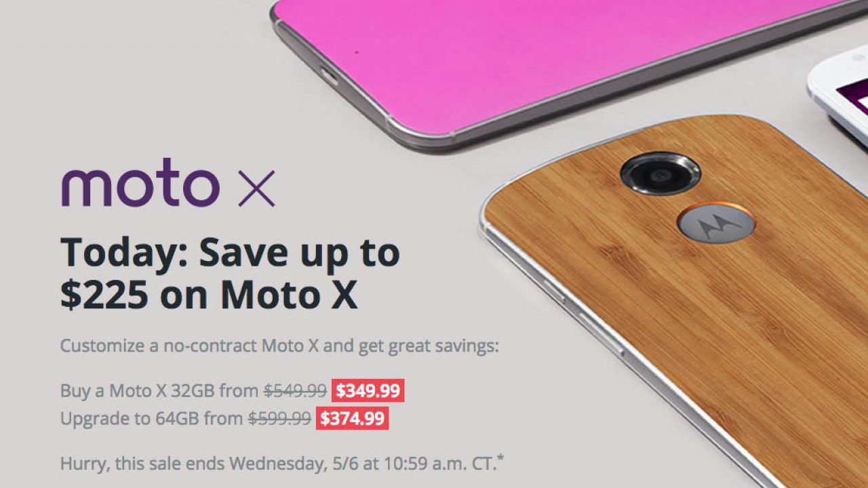This screenshot has height=488, width=868.
Task: Click Upgrade to 64GB from text
Action: click(x=152, y=418)
